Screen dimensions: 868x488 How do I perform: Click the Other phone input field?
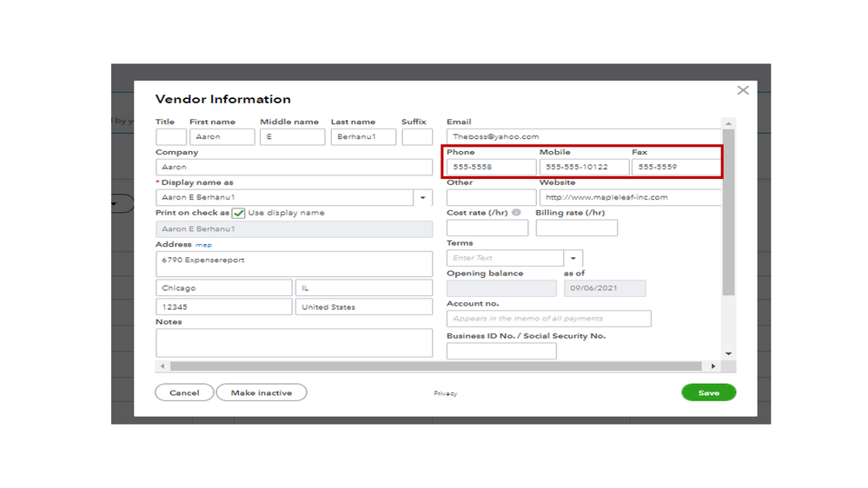coord(491,197)
